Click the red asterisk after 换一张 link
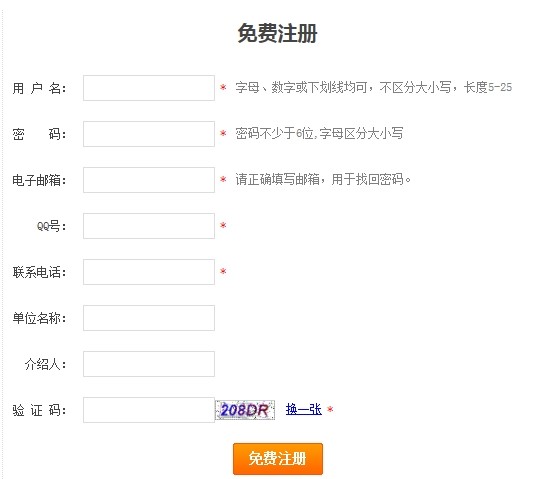 (330, 409)
